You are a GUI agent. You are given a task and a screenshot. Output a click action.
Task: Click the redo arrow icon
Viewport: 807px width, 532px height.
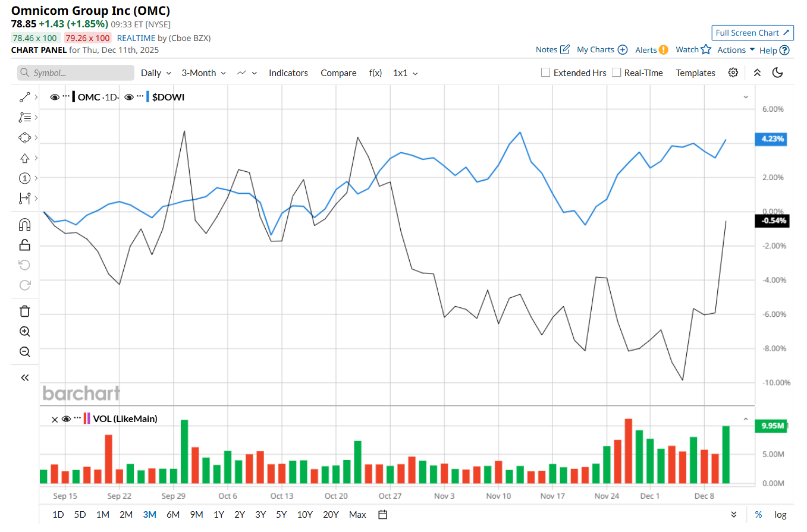point(24,285)
